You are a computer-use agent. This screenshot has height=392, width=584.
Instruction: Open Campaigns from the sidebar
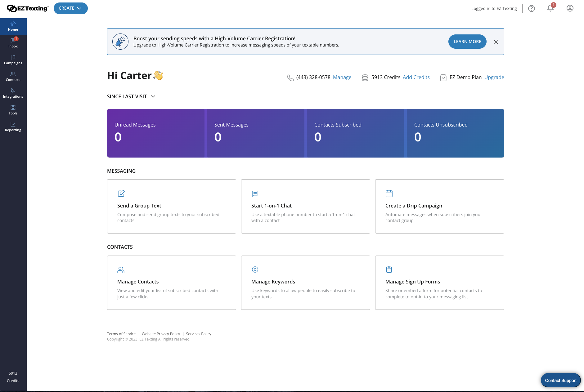13,60
